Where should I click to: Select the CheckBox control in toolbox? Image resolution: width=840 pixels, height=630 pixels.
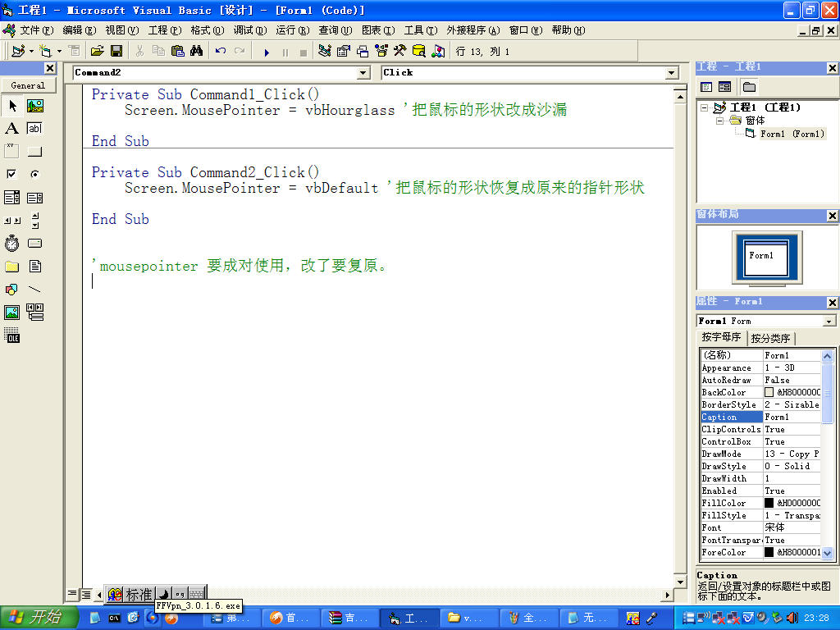click(x=11, y=175)
